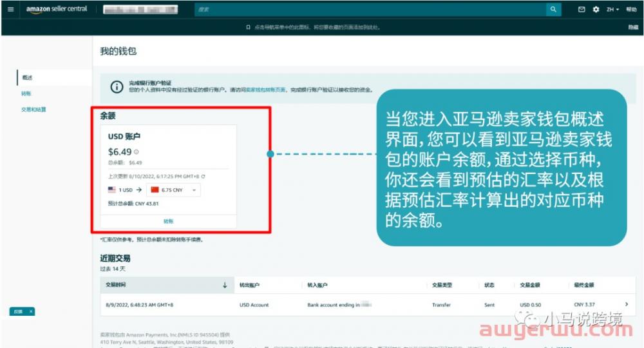Click the info icon beside $6.49
The height and width of the screenshot is (348, 644).
coord(137,152)
